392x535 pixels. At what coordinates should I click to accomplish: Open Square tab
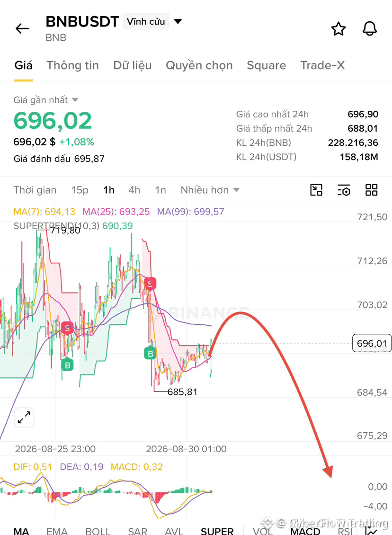pyautogui.click(x=267, y=65)
